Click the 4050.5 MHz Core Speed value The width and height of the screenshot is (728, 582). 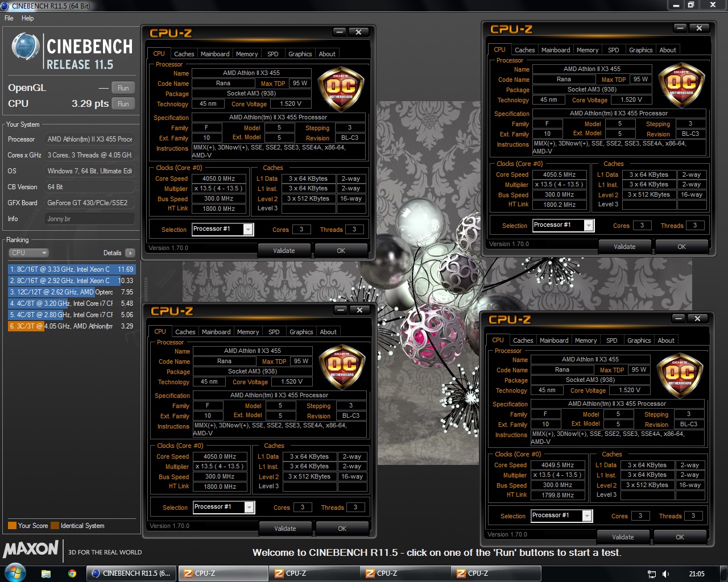pos(559,174)
